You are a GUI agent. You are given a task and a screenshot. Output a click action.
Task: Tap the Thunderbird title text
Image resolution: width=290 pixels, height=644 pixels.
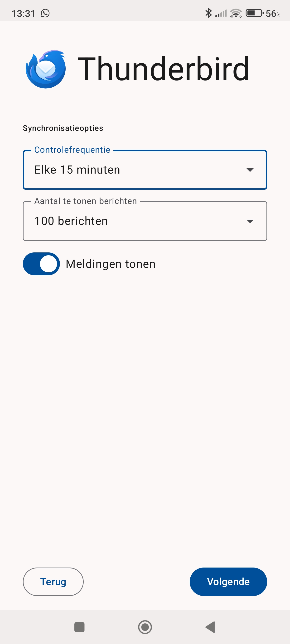[x=163, y=69]
